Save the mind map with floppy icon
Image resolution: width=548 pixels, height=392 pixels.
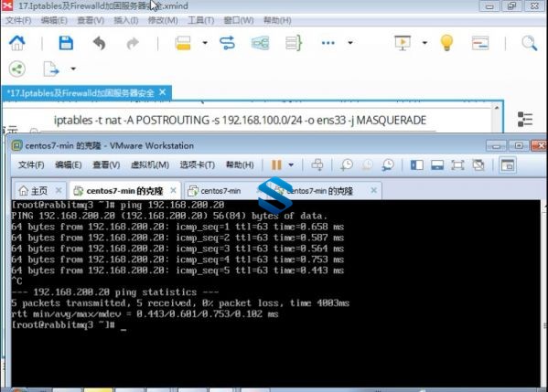[66, 43]
